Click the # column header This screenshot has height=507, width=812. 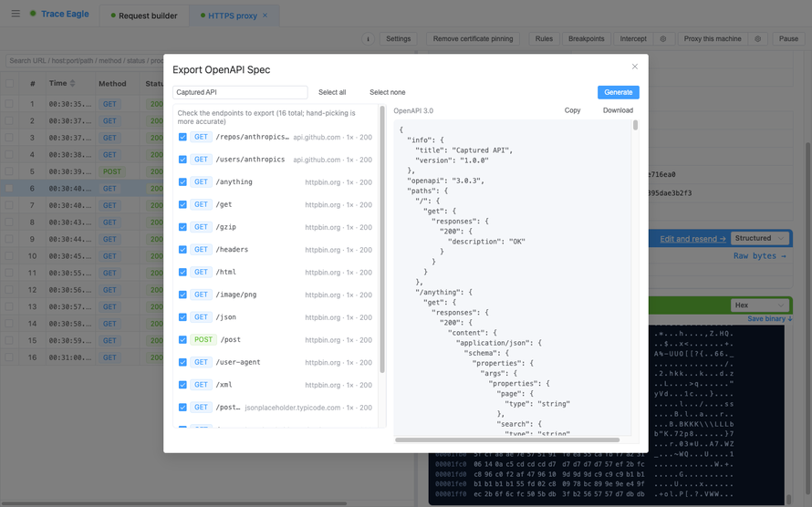(x=32, y=83)
